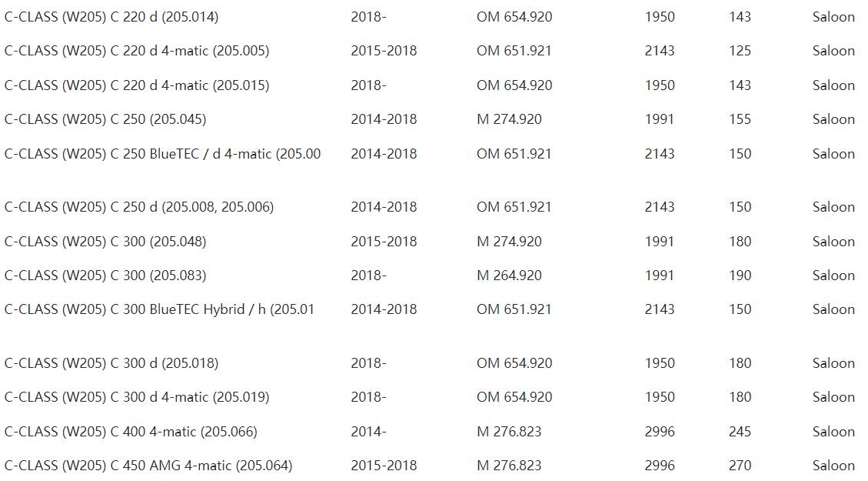
Task: Click the 270 power value
Action: [x=740, y=466]
